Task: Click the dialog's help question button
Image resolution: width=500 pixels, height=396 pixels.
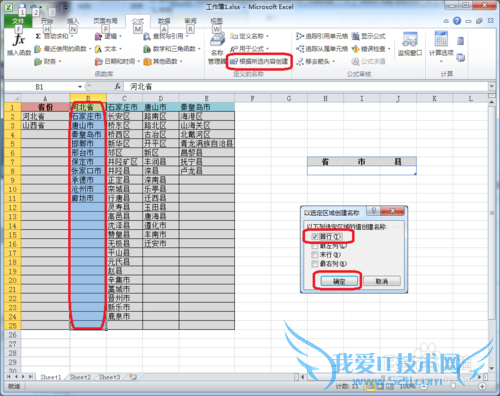Action: [373, 211]
